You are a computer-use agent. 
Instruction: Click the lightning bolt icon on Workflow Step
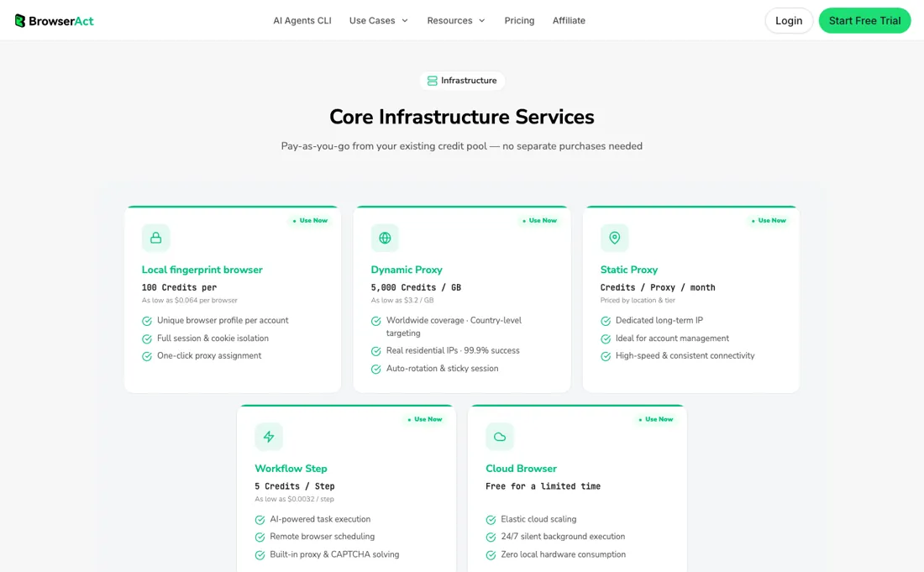coord(269,437)
